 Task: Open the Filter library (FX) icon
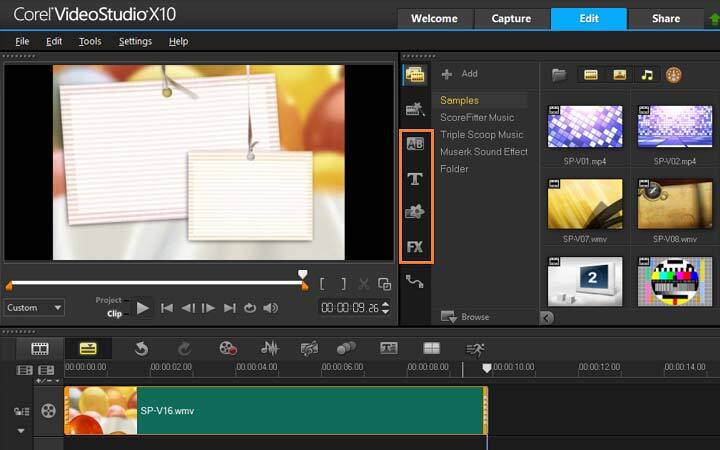(x=415, y=247)
